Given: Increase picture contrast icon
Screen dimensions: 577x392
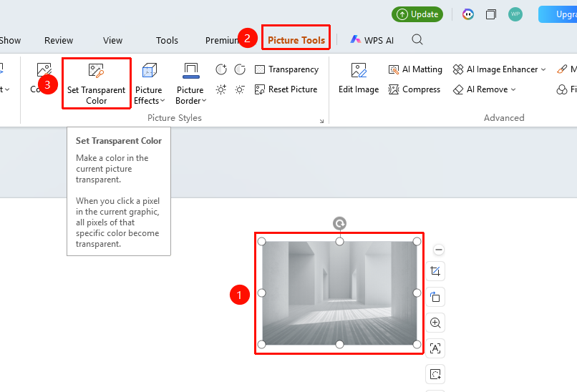Looking at the screenshot, I should click(x=221, y=69).
